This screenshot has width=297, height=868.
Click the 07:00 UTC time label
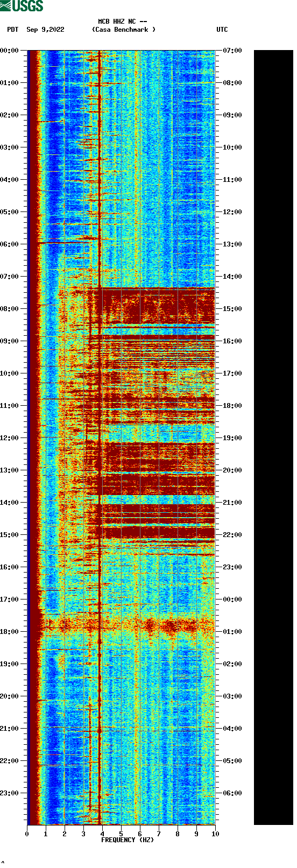click(232, 51)
